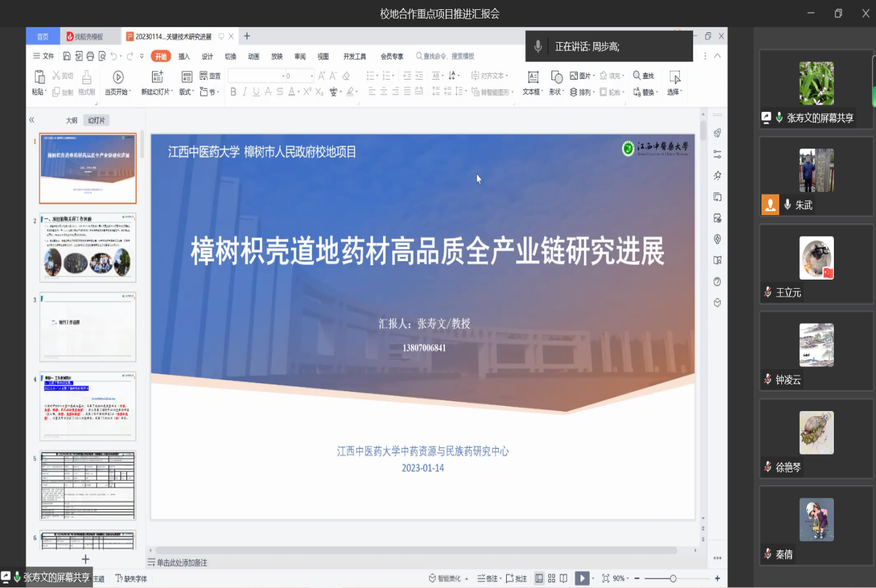Click the Smart Beautify (智能美化) button

click(x=449, y=579)
